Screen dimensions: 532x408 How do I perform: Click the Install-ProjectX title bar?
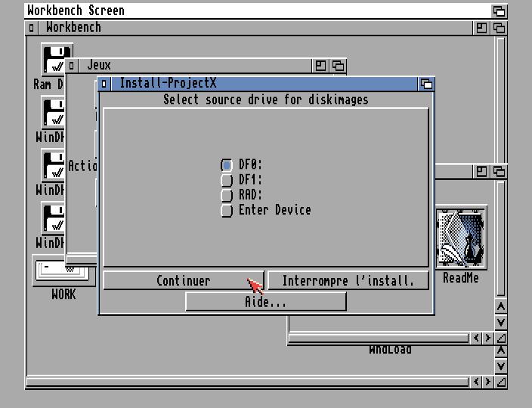pyautogui.click(x=264, y=84)
